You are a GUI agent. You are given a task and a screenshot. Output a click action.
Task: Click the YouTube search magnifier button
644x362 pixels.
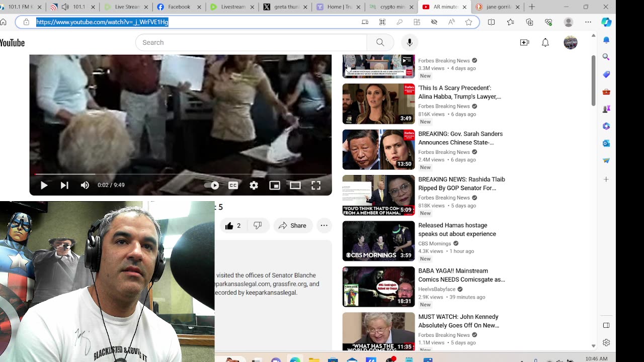point(380,42)
